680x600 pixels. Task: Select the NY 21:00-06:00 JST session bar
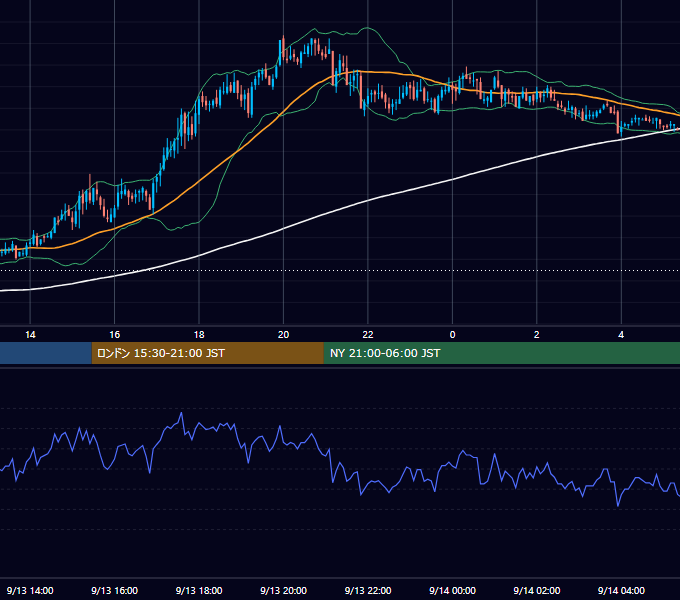502,353
